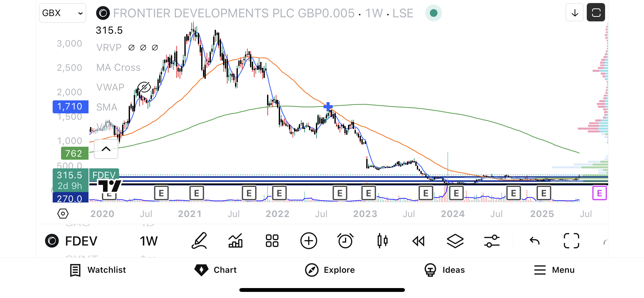Toggle fullscreen mode icon
The height and width of the screenshot is (298, 644).
[571, 241]
